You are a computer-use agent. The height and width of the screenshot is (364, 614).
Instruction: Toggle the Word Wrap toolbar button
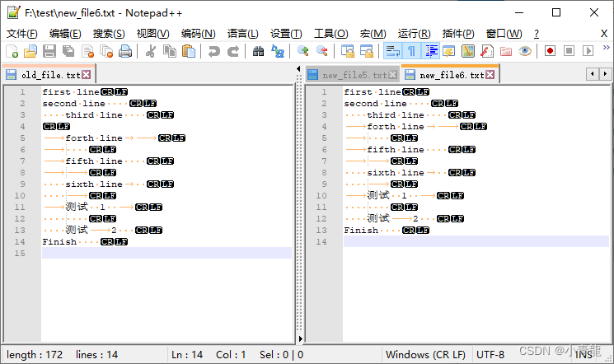click(x=392, y=51)
